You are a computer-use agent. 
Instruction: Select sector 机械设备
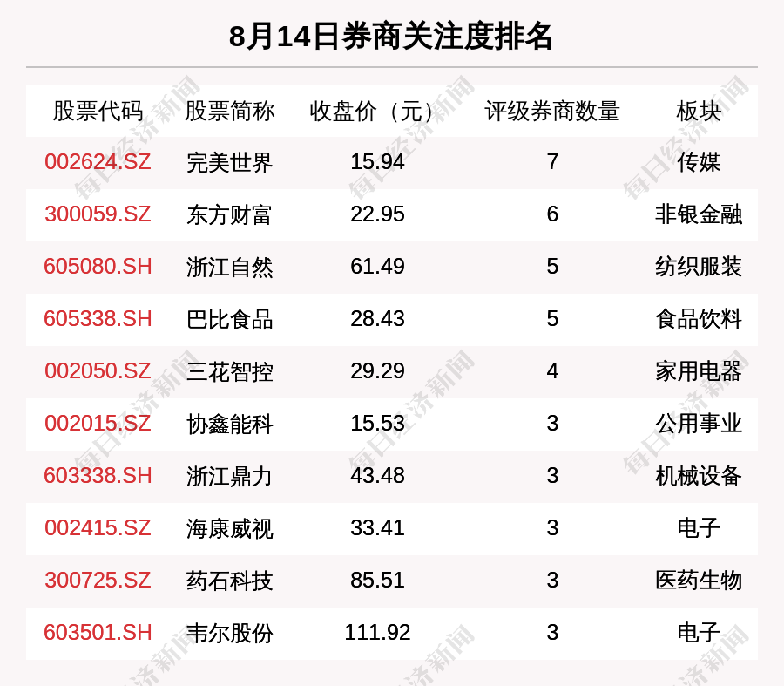(699, 476)
